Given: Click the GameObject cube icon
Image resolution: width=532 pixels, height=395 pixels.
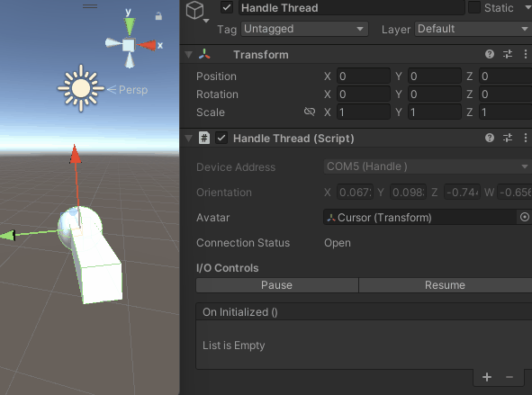Looking at the screenshot, I should [x=194, y=10].
